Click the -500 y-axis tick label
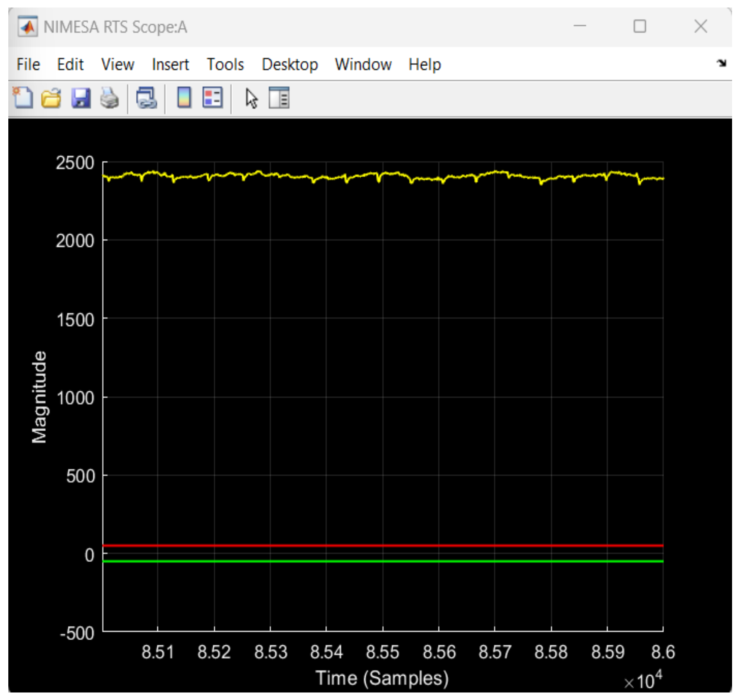This screenshot has height=700, width=740. click(x=77, y=633)
